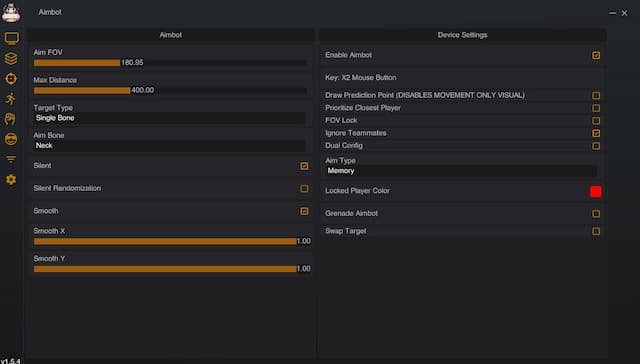Image resolution: width=640 pixels, height=364 pixels.
Task: Select the crosshair icon in sidebar
Action: 11,79
